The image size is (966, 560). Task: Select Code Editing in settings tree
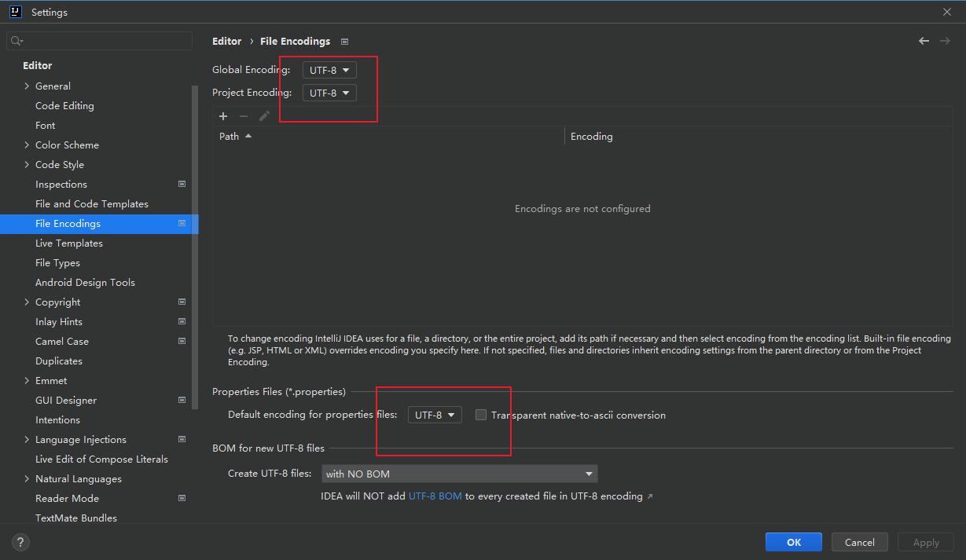pyautogui.click(x=64, y=106)
